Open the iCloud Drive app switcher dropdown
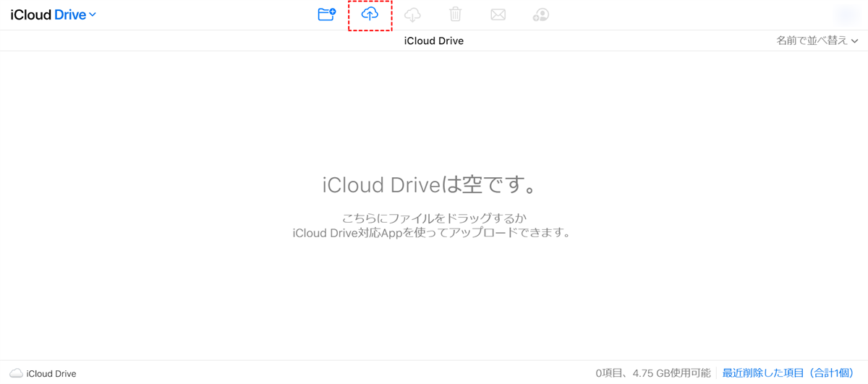Viewport: 868px width, 384px height. click(x=54, y=14)
